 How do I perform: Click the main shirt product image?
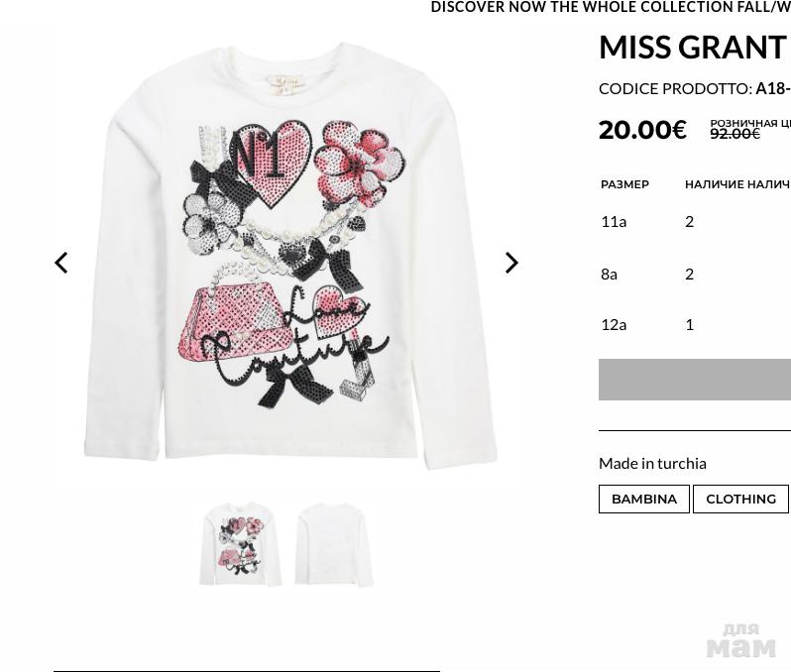point(290,257)
